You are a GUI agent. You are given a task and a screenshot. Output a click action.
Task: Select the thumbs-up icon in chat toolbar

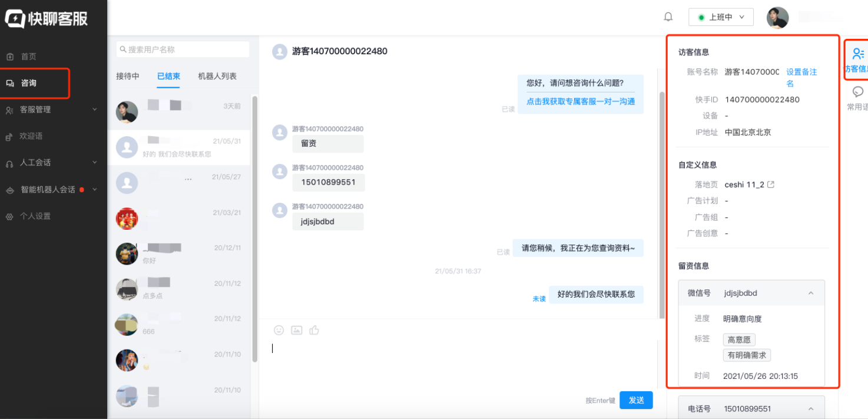[x=314, y=330]
